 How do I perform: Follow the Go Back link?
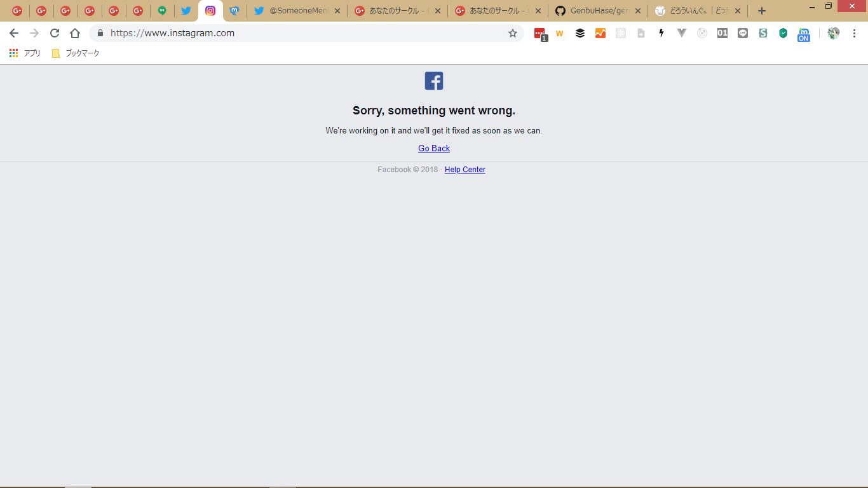tap(434, 148)
